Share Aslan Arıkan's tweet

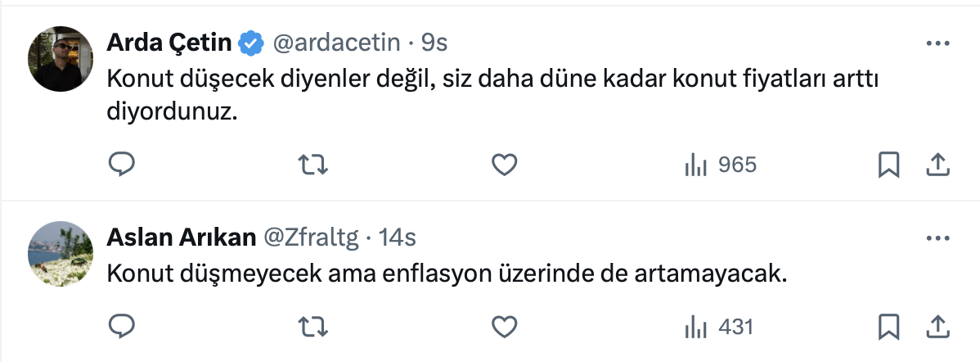(x=937, y=326)
